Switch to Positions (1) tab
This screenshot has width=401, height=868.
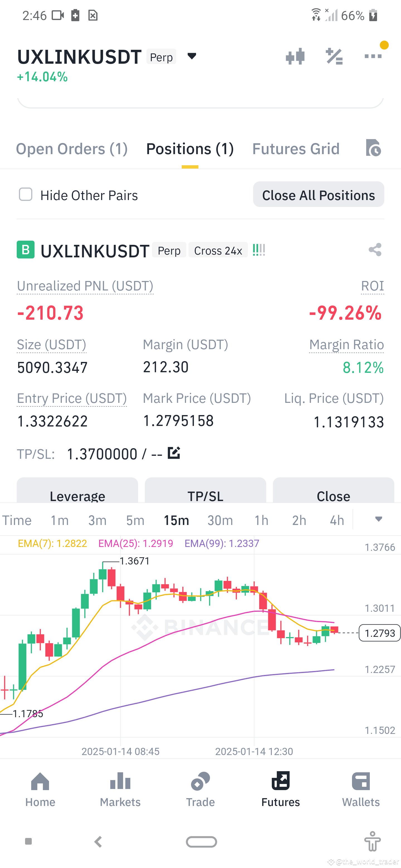coord(190,149)
